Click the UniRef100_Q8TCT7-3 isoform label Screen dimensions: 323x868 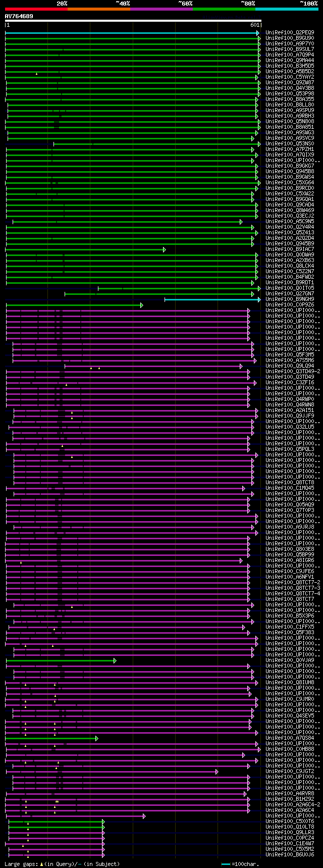(x=293, y=588)
